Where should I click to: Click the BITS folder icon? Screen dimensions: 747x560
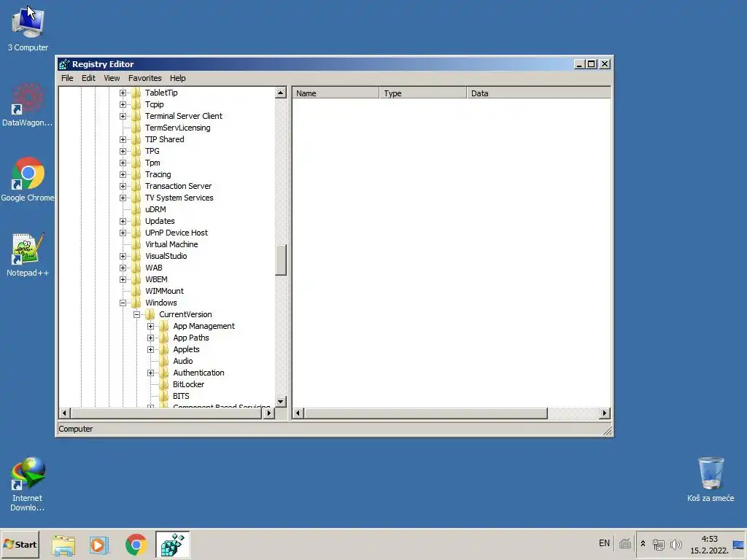pyautogui.click(x=164, y=396)
